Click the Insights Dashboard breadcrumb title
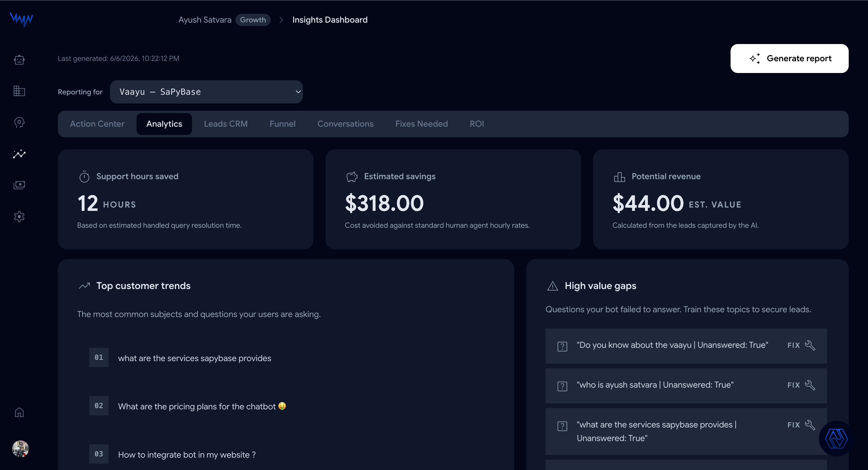 coord(330,20)
